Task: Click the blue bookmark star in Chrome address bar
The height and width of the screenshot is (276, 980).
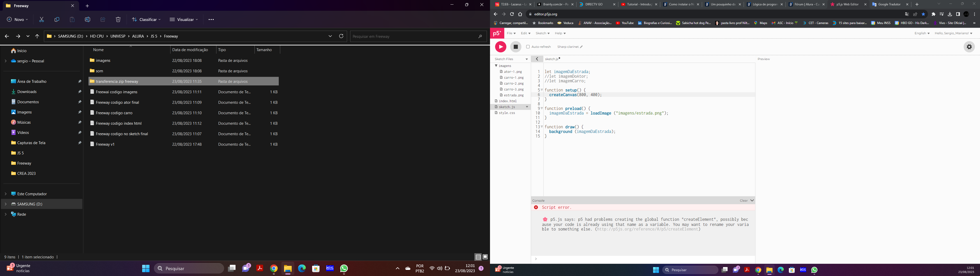Action: (x=923, y=14)
